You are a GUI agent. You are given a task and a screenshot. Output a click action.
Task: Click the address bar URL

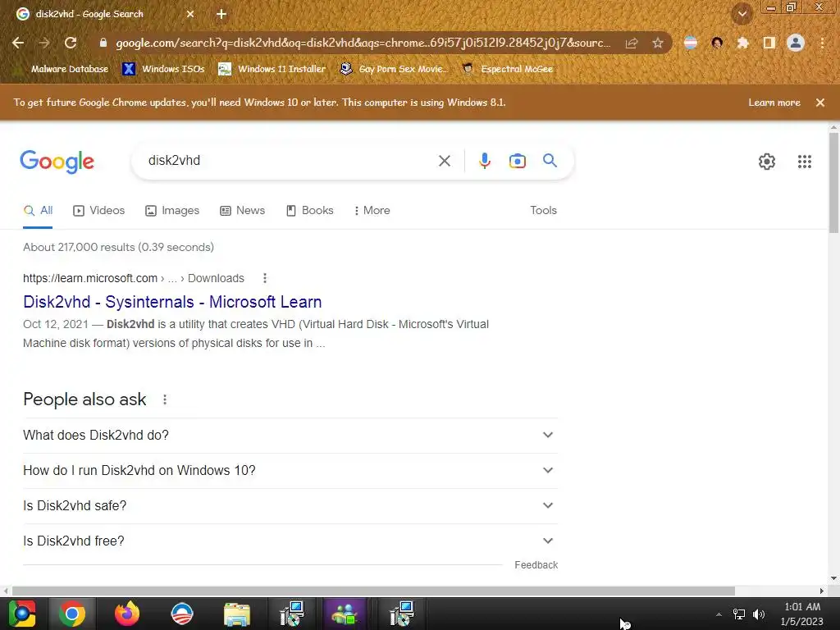click(x=363, y=43)
